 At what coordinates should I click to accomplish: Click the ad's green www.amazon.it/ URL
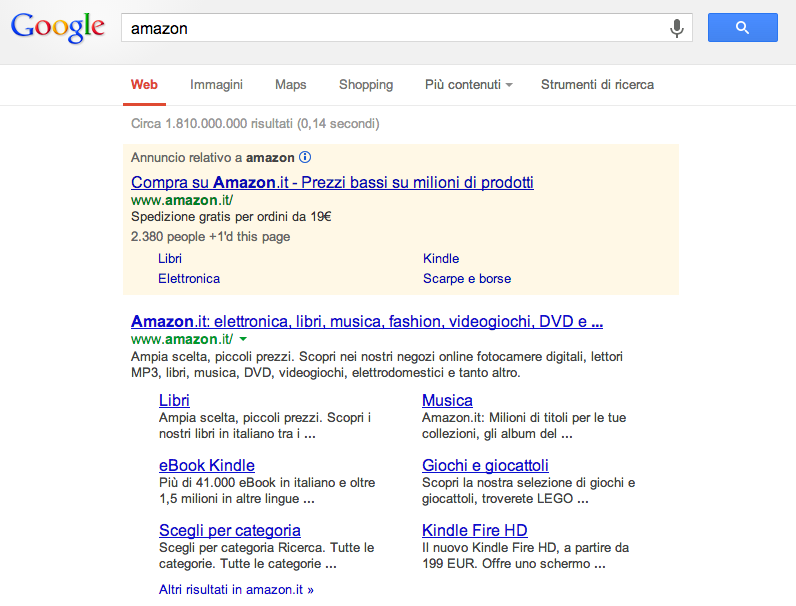(x=182, y=200)
